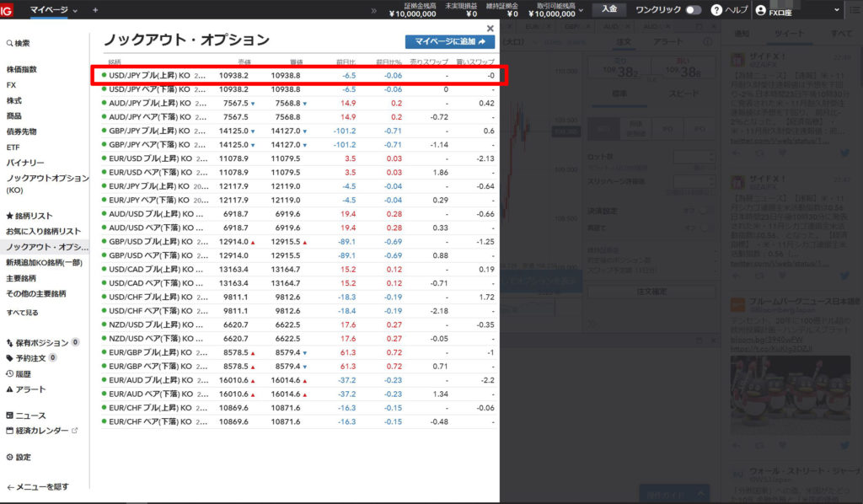
Task: Sort by 買いスワップ column header
Action: tap(475, 62)
